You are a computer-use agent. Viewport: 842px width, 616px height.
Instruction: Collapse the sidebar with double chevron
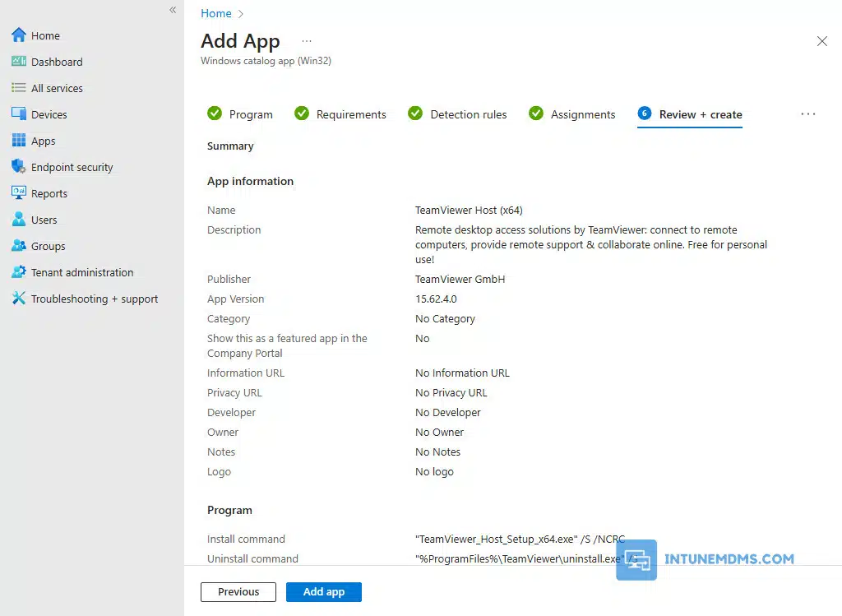173,10
